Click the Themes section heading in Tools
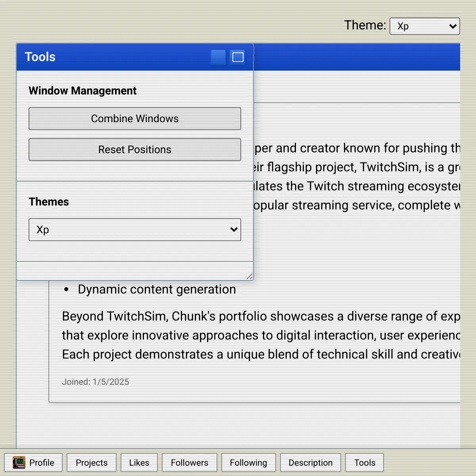 pyautogui.click(x=49, y=202)
